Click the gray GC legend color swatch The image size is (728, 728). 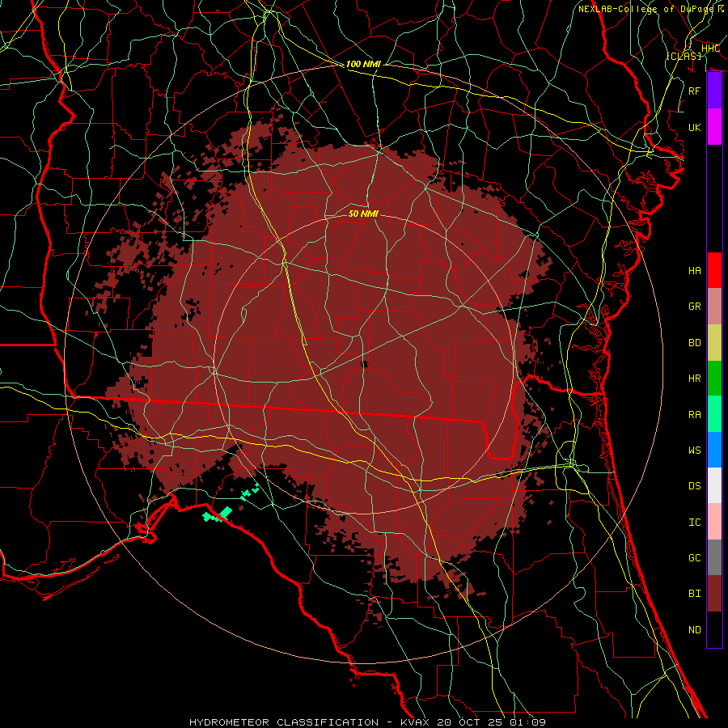click(714, 557)
